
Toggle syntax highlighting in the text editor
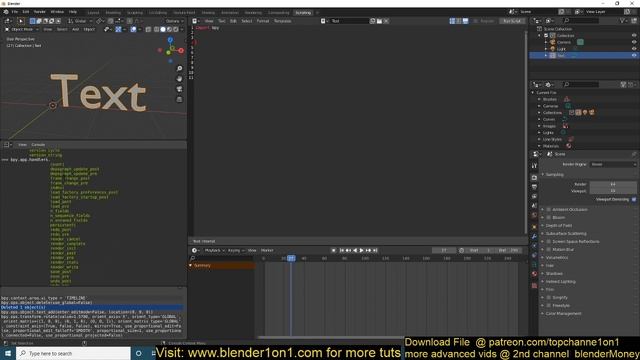pyautogui.click(x=465, y=21)
